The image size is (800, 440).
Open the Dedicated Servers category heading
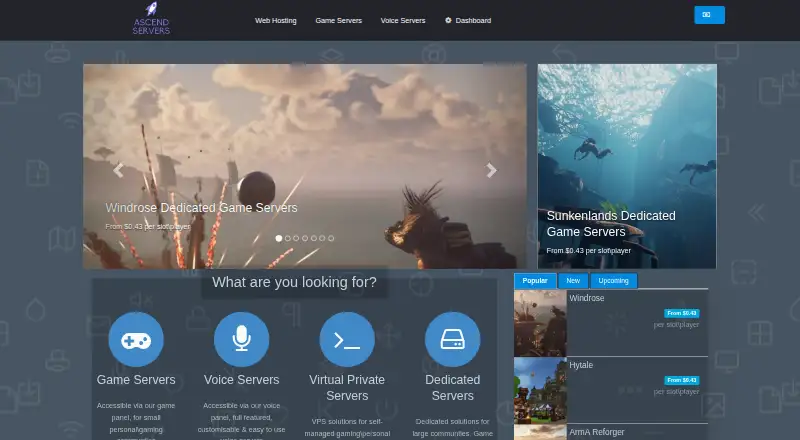[x=453, y=387]
